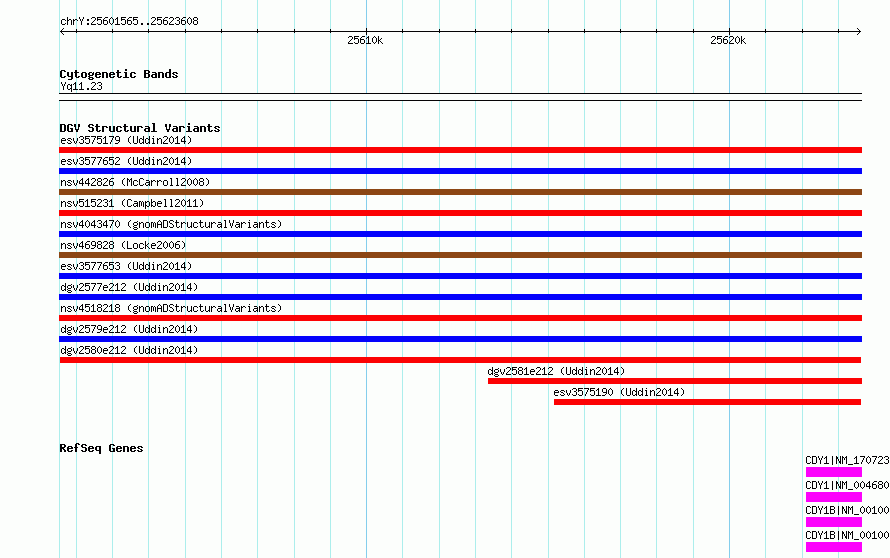Open the DGV Structural Variants track heading
The image size is (890, 558).
coord(140,128)
